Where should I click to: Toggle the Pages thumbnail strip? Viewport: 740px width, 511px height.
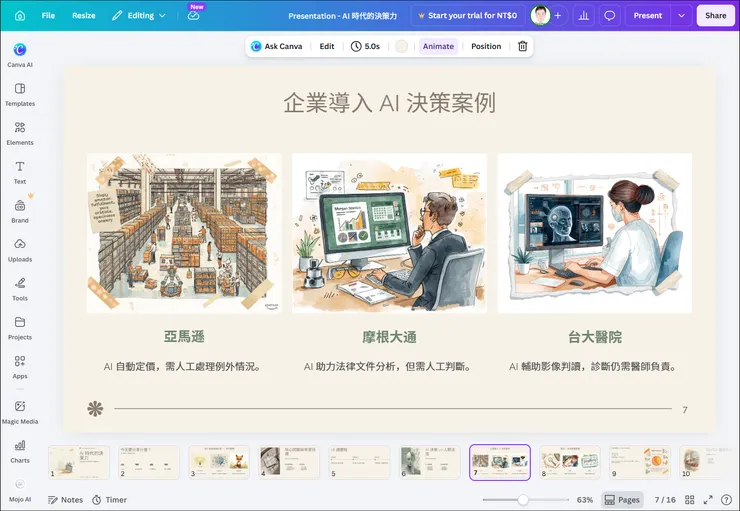tap(622, 500)
